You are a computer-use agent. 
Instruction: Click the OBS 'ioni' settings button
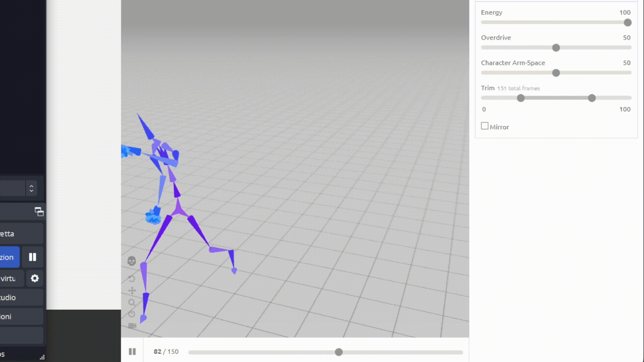pyautogui.click(x=21, y=316)
